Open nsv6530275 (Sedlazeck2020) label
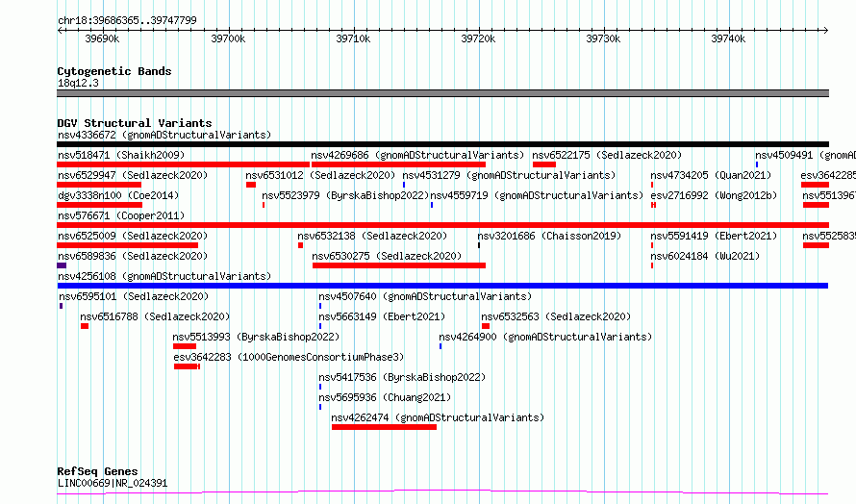856x504 pixels. pyautogui.click(x=387, y=256)
